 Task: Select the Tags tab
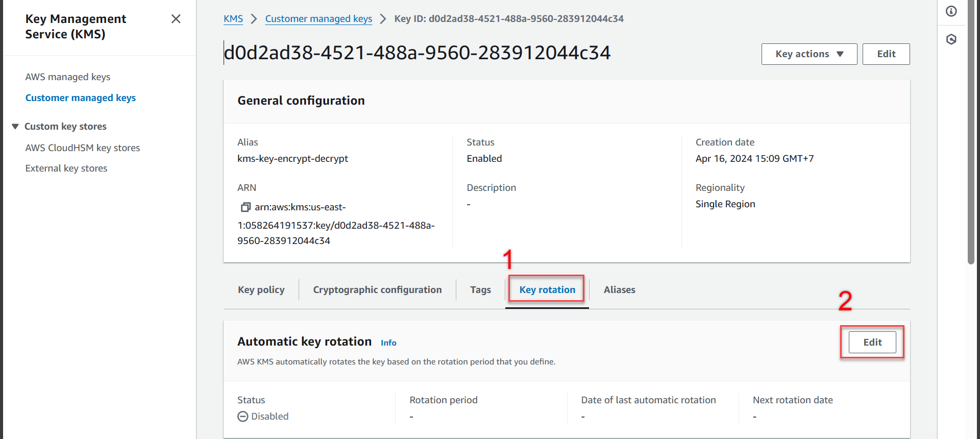(480, 290)
